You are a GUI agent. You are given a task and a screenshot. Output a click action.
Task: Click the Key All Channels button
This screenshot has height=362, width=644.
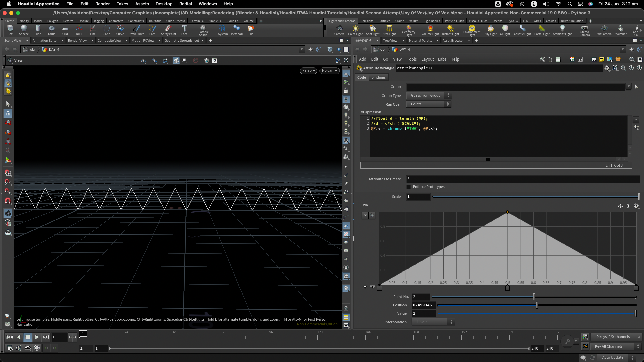(x=608, y=346)
